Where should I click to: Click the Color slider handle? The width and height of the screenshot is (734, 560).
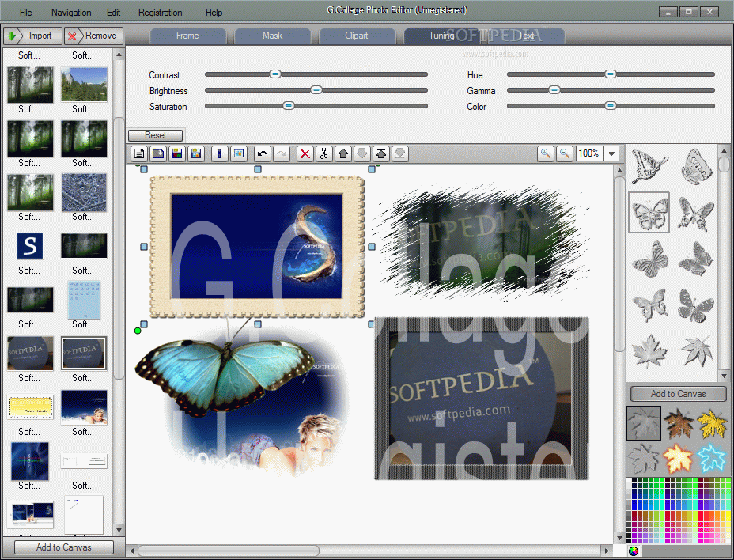[610, 106]
